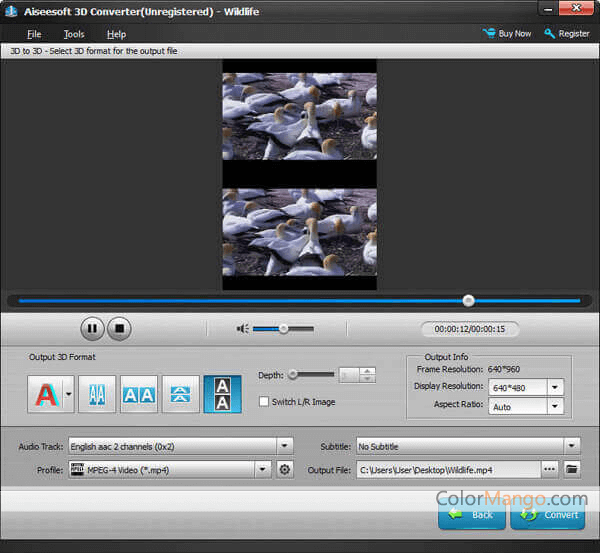
Task: Open the Help menu
Action: [116, 34]
